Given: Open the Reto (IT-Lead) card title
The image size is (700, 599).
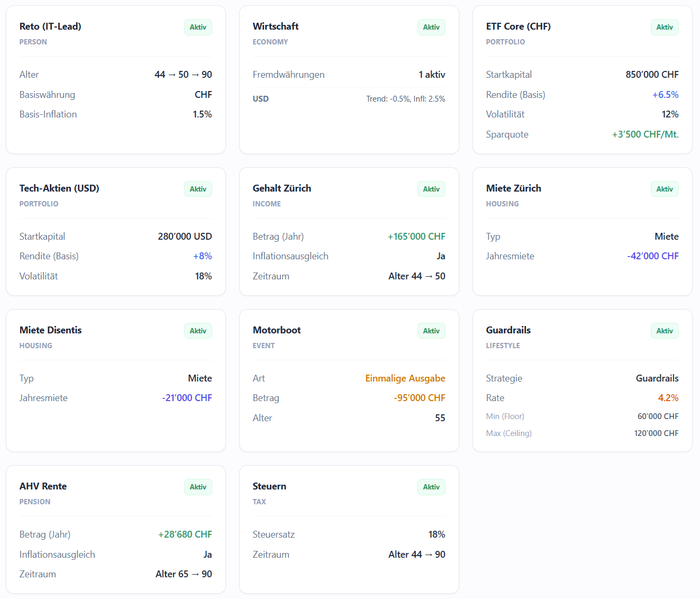Looking at the screenshot, I should coord(50,26).
